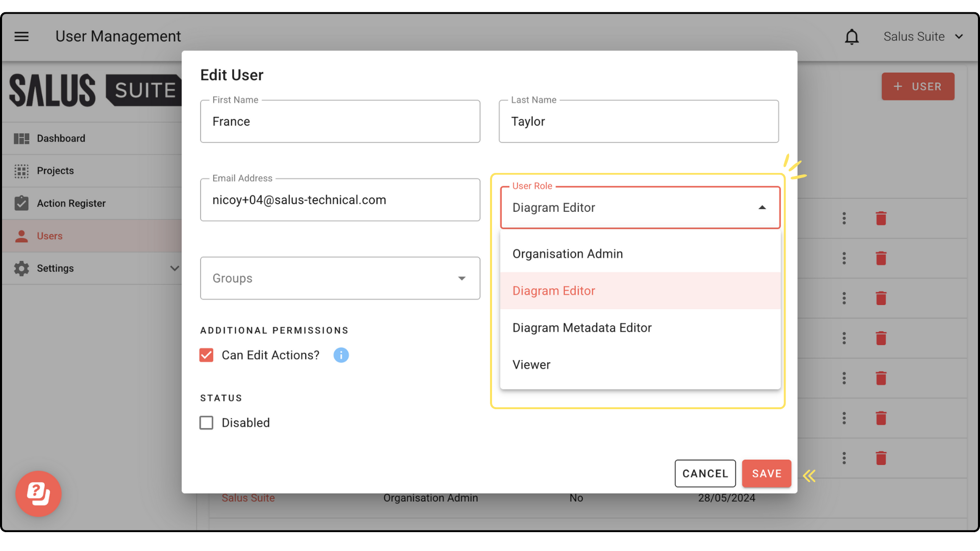Click the Action Register clipboard icon
Image resolution: width=980 pixels, height=551 pixels.
(21, 203)
